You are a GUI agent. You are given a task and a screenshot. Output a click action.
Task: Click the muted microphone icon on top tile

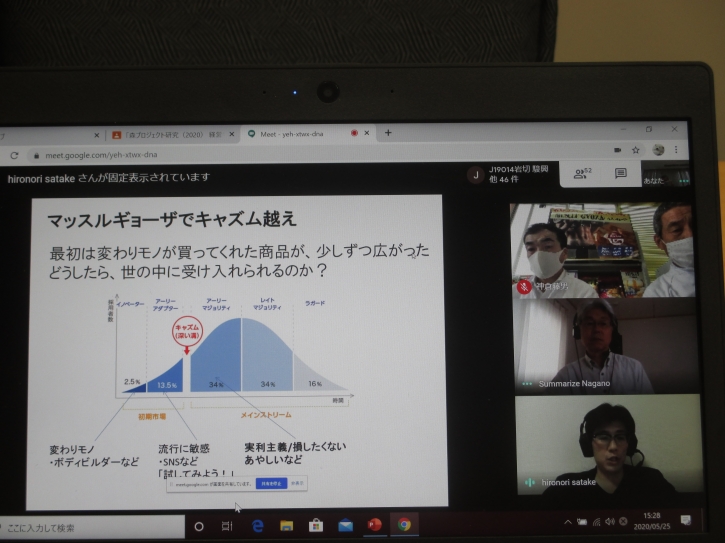(x=524, y=287)
